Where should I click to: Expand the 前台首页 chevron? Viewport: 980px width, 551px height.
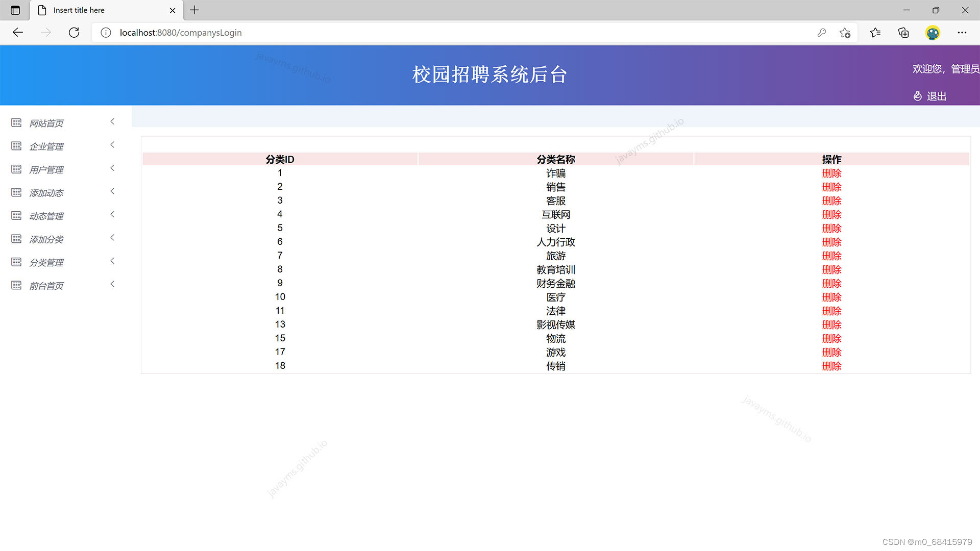(x=112, y=284)
